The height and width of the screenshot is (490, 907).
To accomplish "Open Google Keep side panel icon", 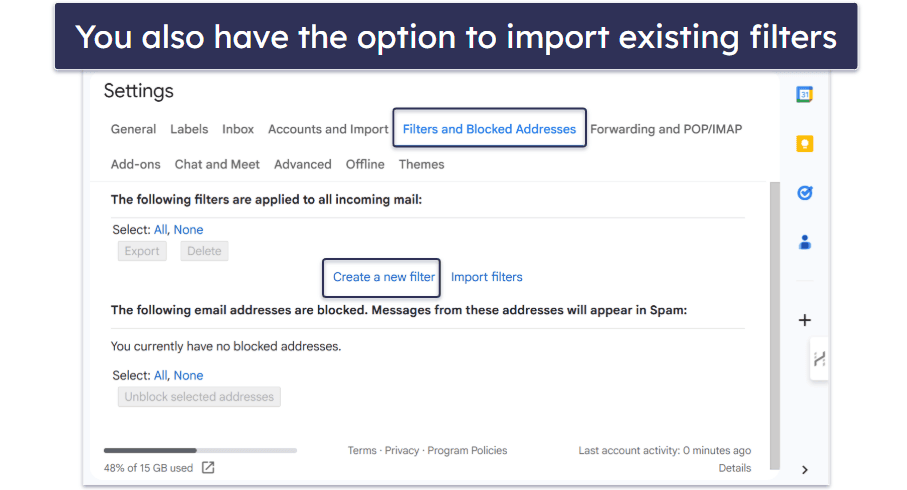I will [x=805, y=143].
